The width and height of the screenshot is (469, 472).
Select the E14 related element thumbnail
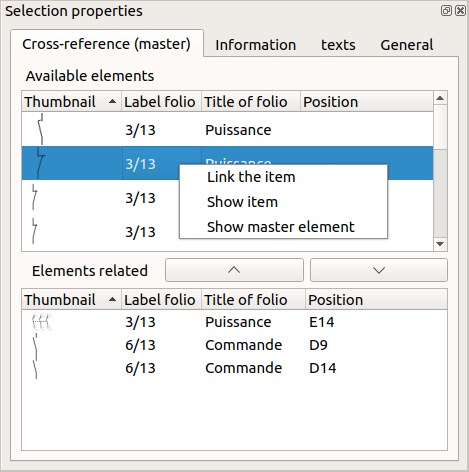pos(42,322)
